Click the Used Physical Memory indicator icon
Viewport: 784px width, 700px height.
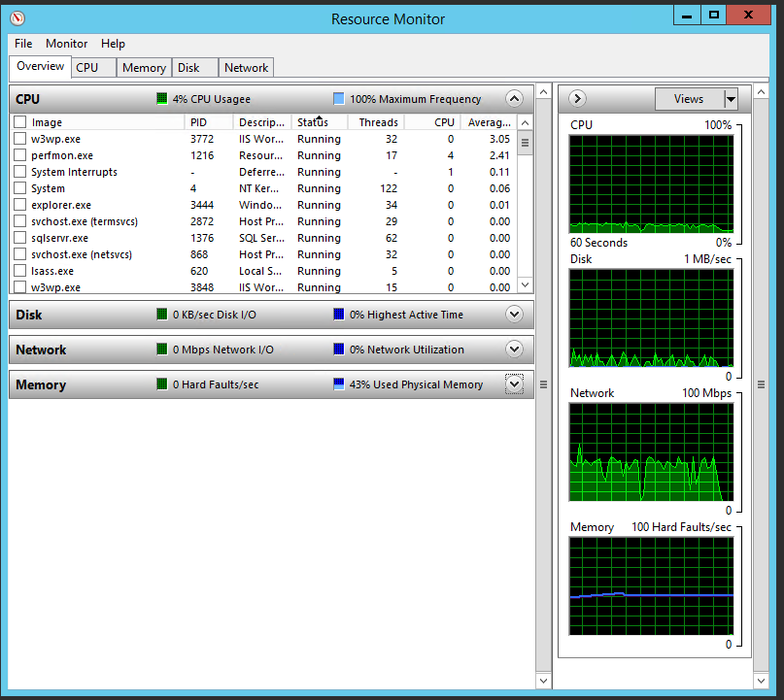(x=338, y=384)
